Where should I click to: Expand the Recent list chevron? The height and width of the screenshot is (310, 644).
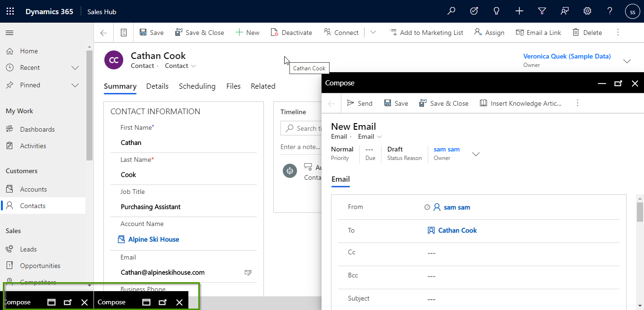click(x=75, y=68)
